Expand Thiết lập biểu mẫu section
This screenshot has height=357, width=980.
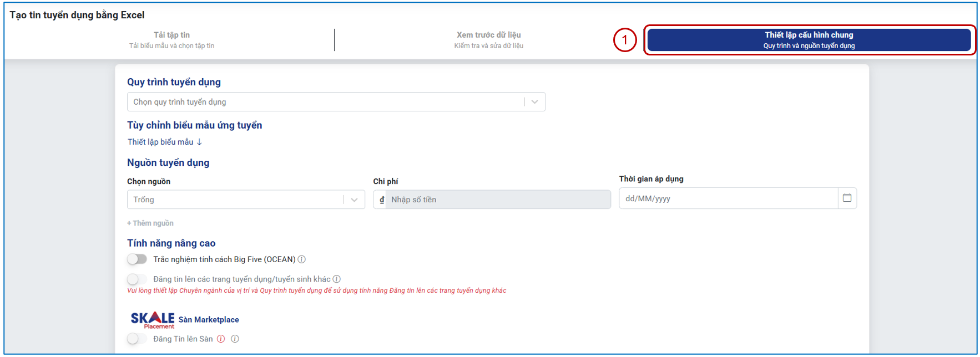point(165,142)
